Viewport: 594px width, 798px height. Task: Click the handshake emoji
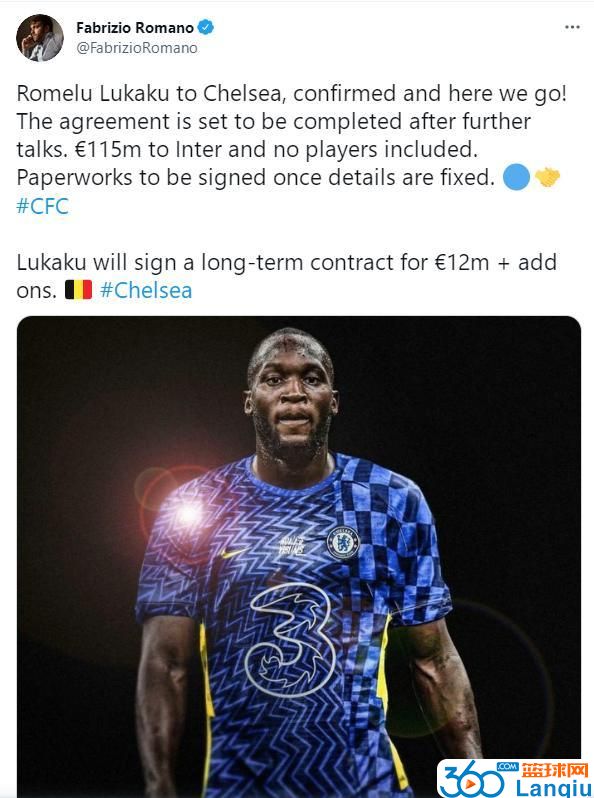pyautogui.click(x=547, y=178)
